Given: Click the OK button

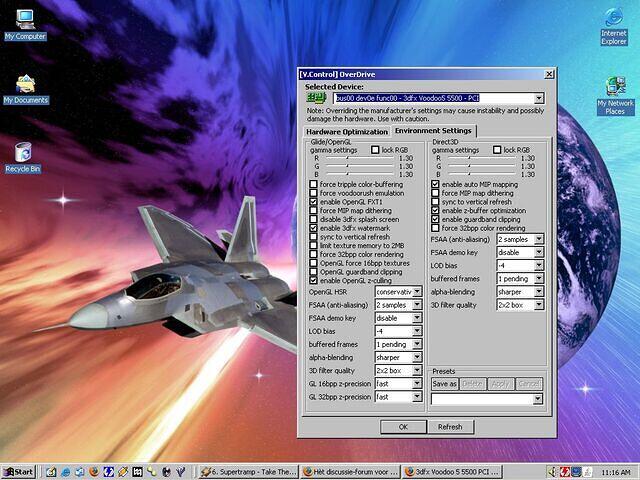Looking at the screenshot, I should click(403, 427).
